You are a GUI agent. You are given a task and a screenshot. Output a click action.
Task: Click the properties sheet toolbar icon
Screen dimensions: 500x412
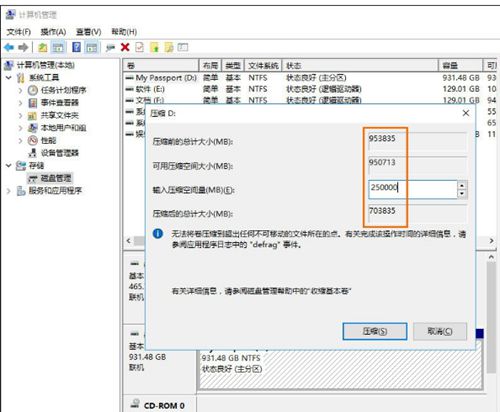[x=139, y=47]
